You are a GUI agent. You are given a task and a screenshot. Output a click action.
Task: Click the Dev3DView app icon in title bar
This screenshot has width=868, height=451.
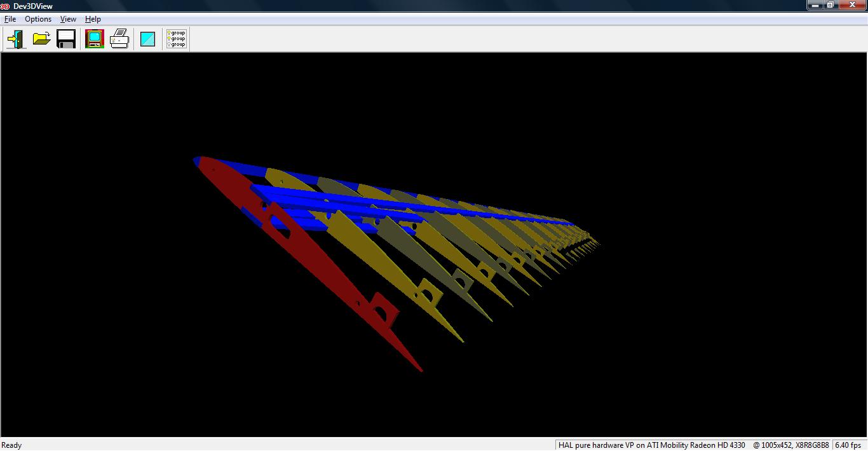pyautogui.click(x=5, y=6)
